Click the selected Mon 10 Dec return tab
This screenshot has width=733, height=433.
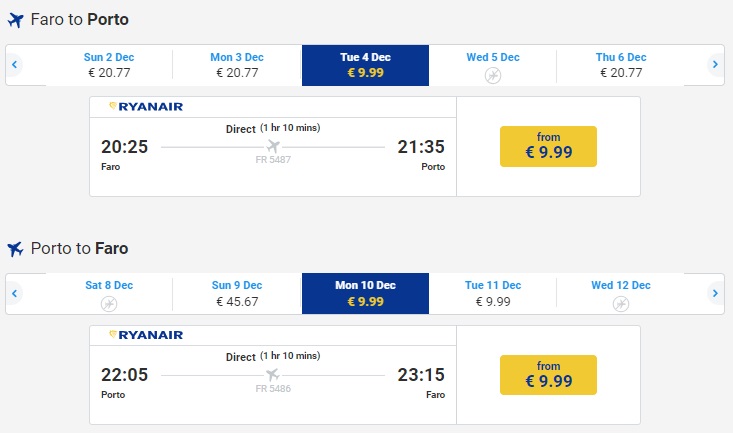(x=365, y=294)
